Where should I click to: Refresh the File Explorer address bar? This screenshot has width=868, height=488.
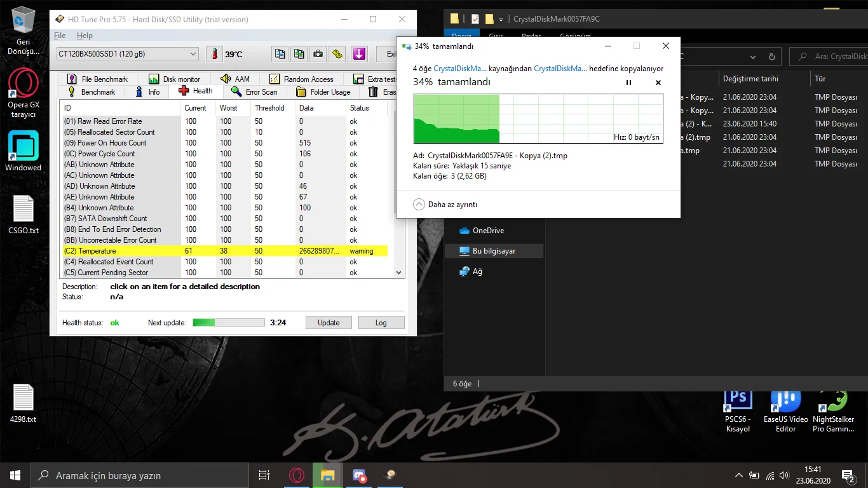click(773, 57)
